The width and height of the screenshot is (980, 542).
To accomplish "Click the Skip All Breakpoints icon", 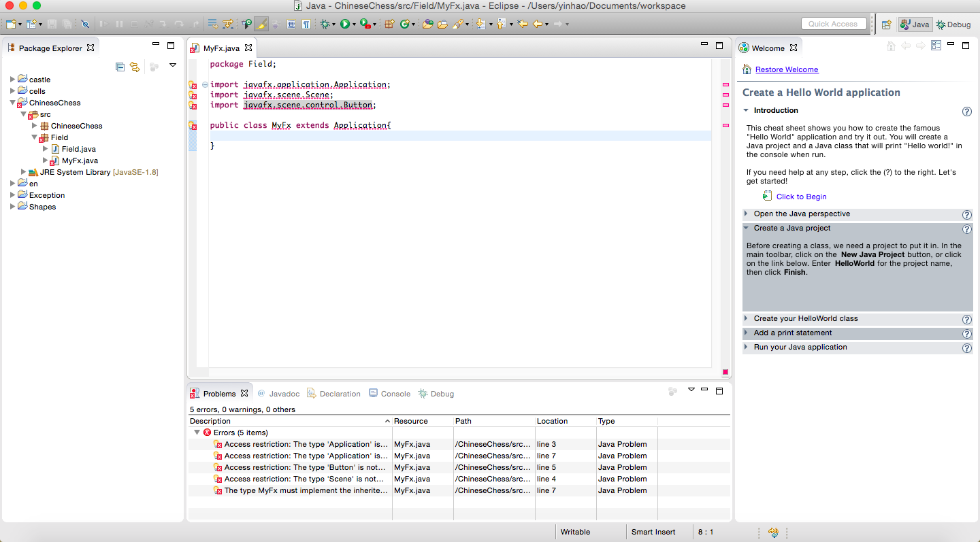I will click(x=84, y=24).
